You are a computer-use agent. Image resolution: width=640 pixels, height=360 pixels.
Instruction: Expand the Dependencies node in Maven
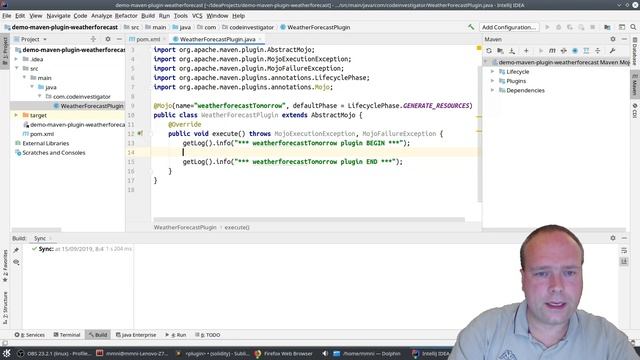tap(492, 90)
